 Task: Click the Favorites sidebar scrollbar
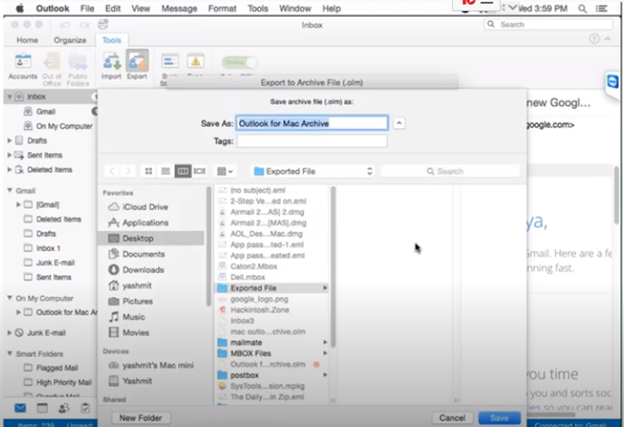(x=209, y=246)
